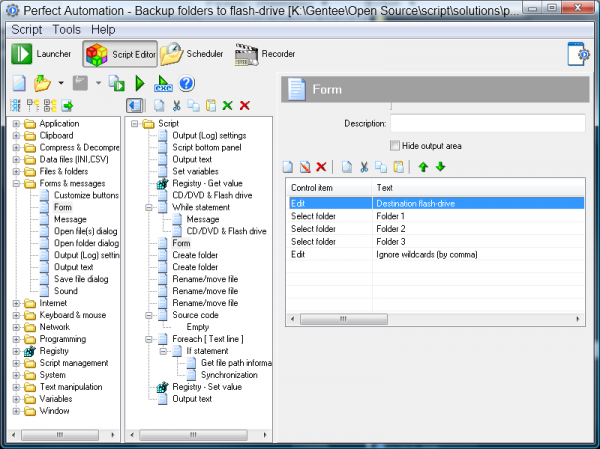The image size is (600, 449).
Task: Cut the selected control item with the scissors
Action: pyautogui.click(x=365, y=166)
